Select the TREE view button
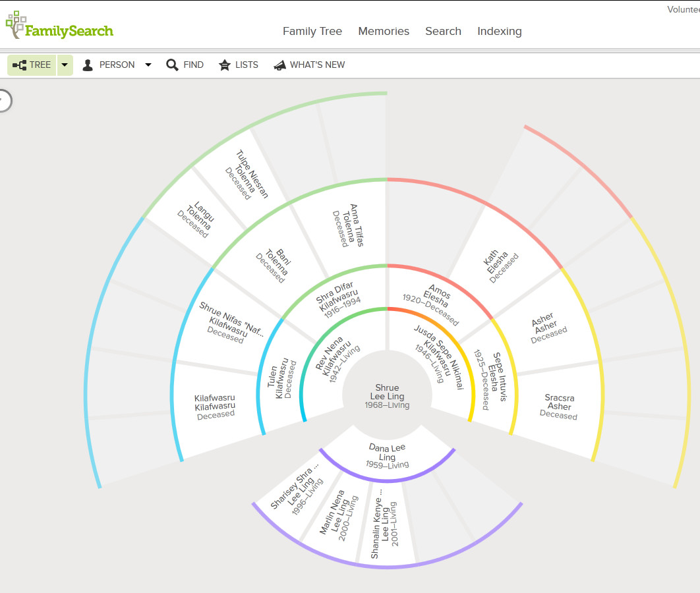The width and height of the screenshot is (700, 593). (x=32, y=65)
